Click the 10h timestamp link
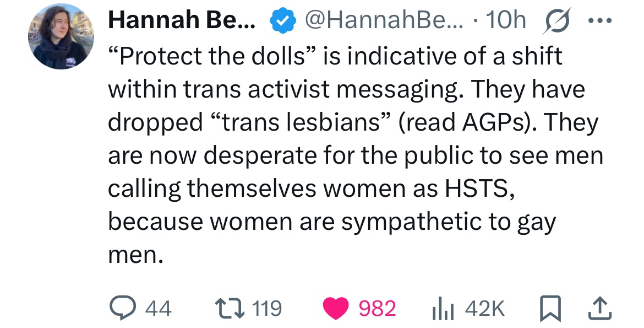 [506, 20]
